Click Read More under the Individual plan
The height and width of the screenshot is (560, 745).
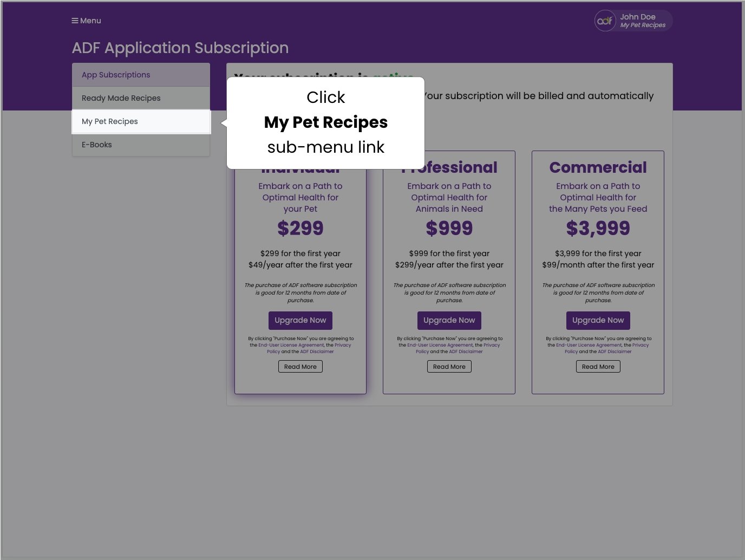[x=300, y=366]
